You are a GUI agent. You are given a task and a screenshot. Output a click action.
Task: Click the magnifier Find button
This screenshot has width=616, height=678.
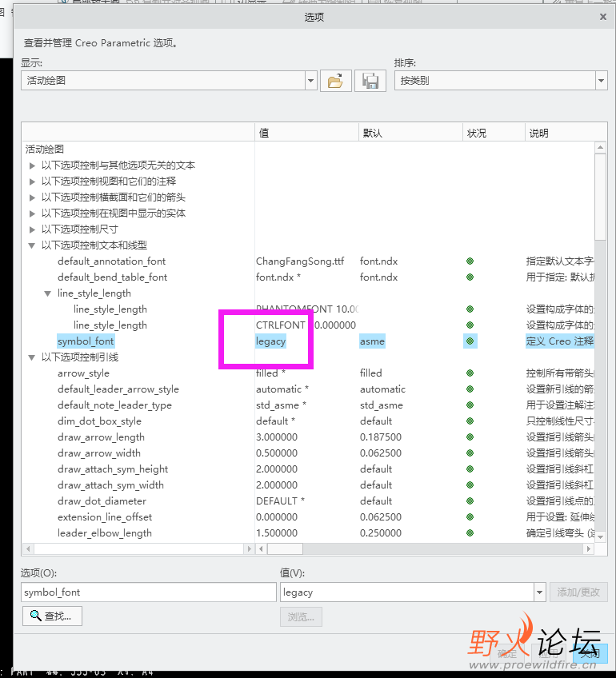[52, 616]
